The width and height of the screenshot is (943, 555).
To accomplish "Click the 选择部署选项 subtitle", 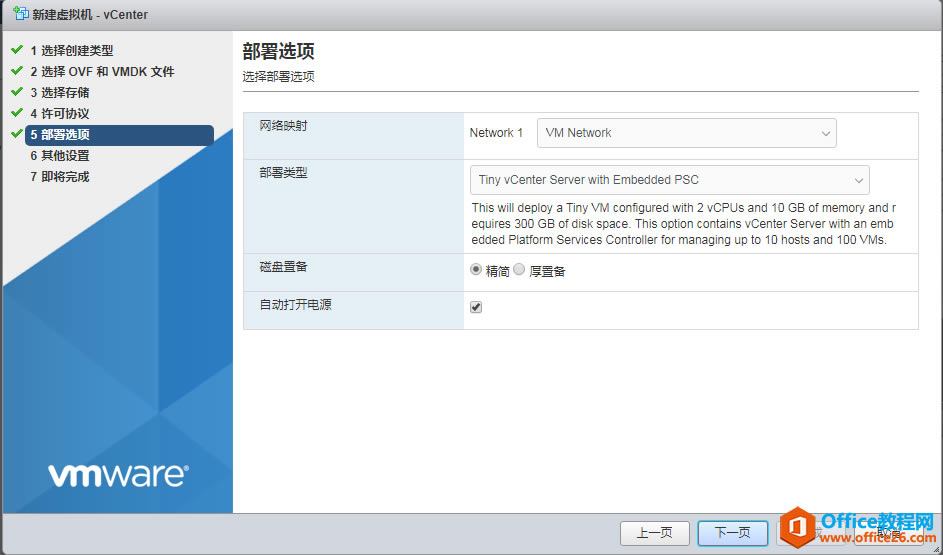I will (x=278, y=77).
